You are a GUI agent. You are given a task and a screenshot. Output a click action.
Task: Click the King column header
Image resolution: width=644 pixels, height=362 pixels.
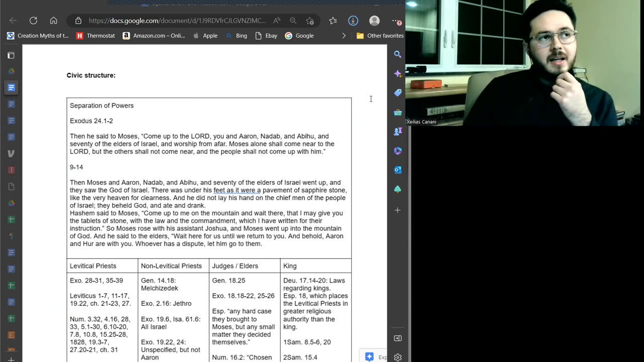(x=290, y=266)
